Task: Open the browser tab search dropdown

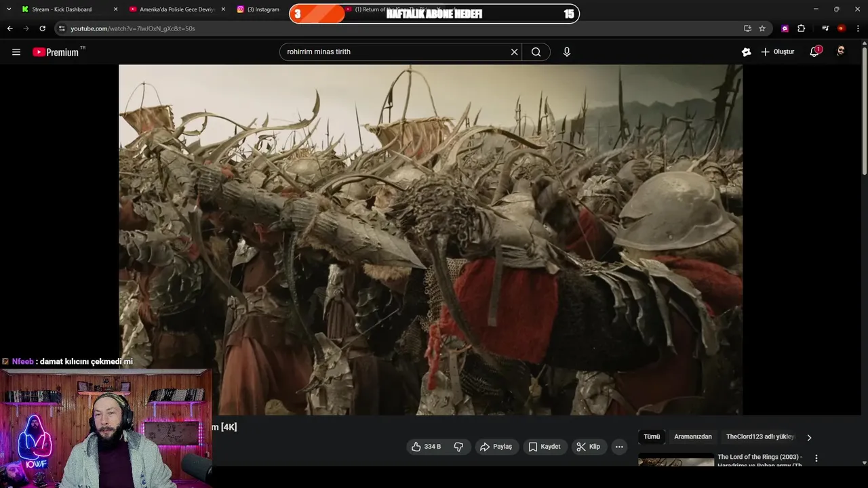Action: (9, 9)
